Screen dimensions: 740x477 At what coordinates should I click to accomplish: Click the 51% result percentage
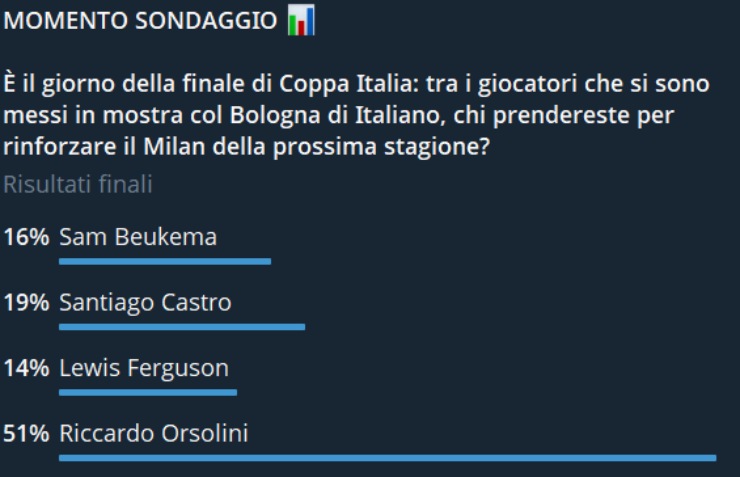click(26, 433)
